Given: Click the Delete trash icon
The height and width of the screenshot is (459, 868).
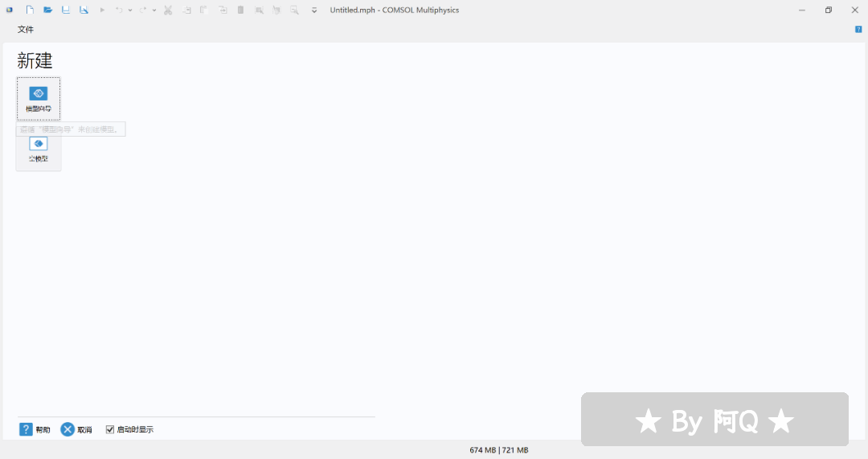Looking at the screenshot, I should [241, 10].
